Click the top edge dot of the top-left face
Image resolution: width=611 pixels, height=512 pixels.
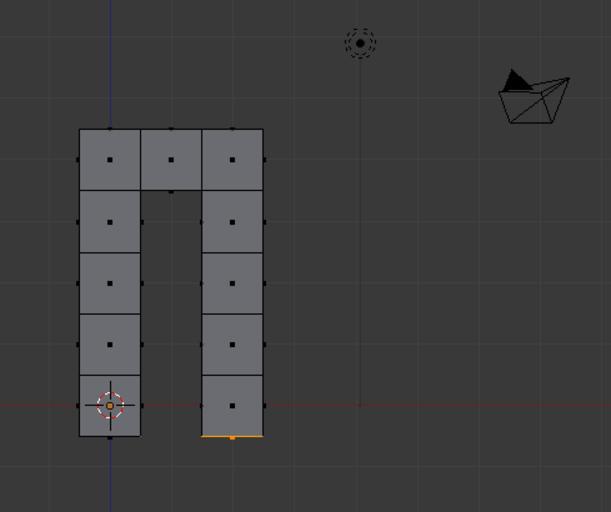pos(110,129)
